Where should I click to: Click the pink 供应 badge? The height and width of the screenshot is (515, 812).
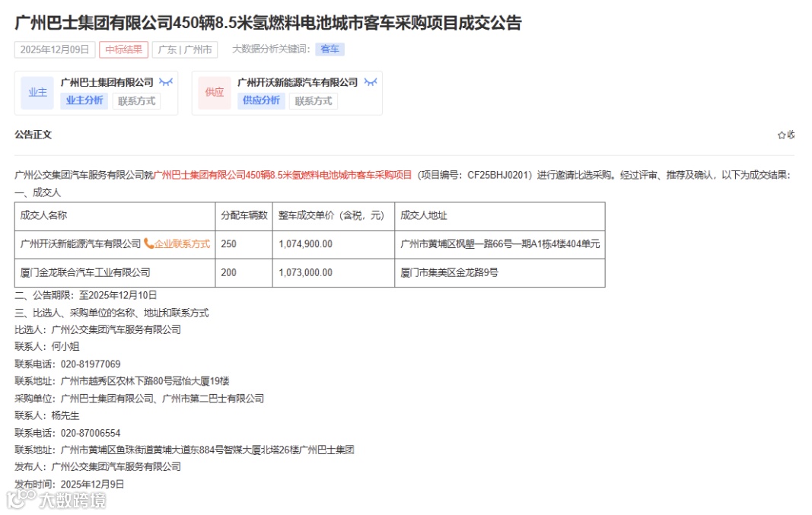(215, 93)
